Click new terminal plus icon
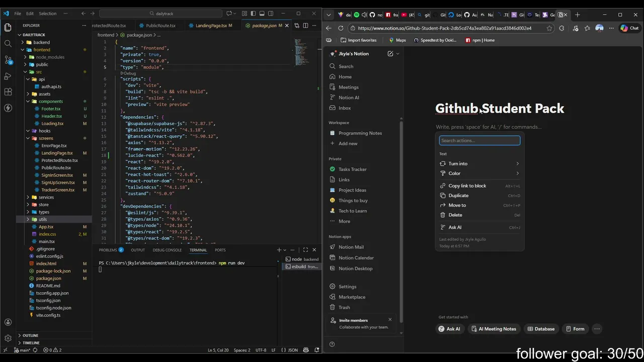644x362 pixels. pos(279,250)
